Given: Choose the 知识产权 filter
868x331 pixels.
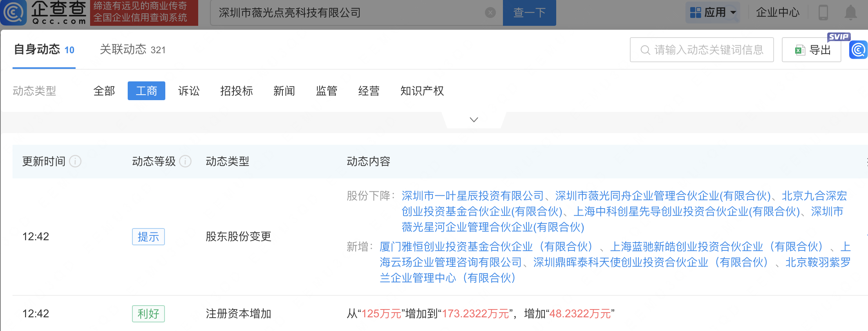Looking at the screenshot, I should click(422, 91).
